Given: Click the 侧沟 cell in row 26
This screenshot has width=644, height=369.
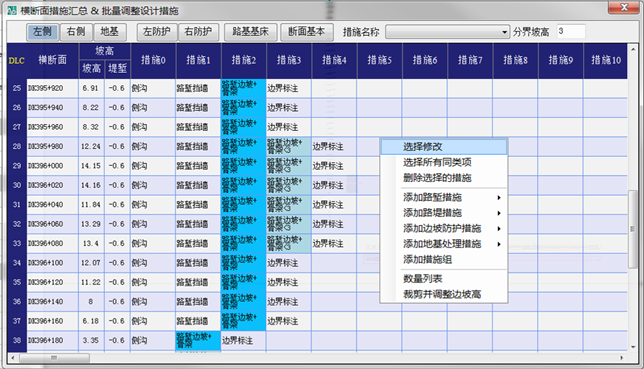Looking at the screenshot, I should tap(153, 108).
